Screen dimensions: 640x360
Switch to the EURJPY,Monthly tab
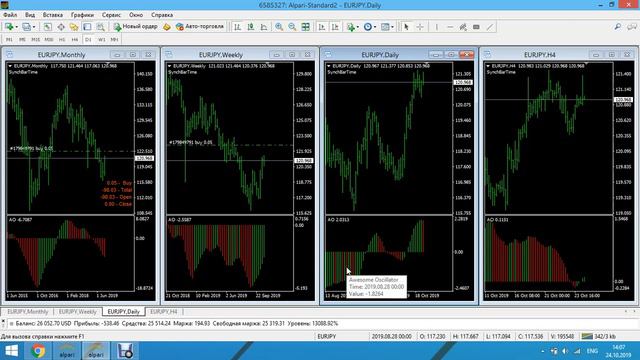28,311
